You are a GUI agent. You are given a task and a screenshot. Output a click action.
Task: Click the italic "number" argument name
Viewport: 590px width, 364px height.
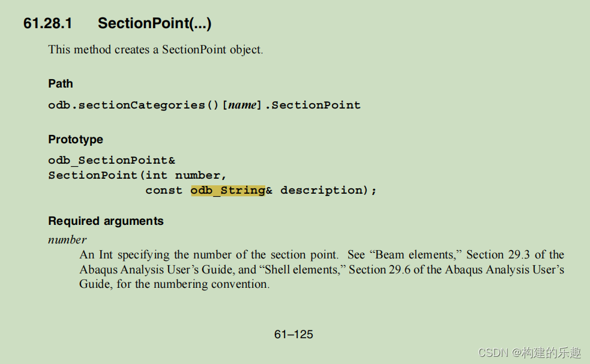(x=67, y=239)
